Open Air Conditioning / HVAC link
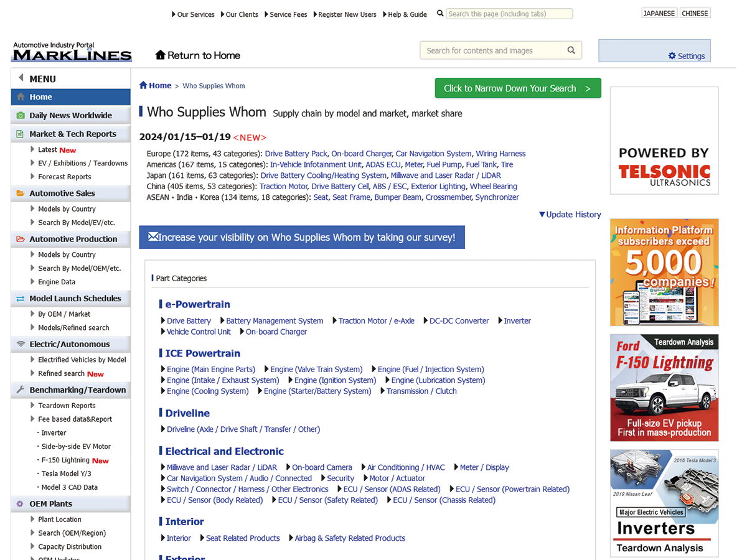The height and width of the screenshot is (560, 747). tap(406, 467)
